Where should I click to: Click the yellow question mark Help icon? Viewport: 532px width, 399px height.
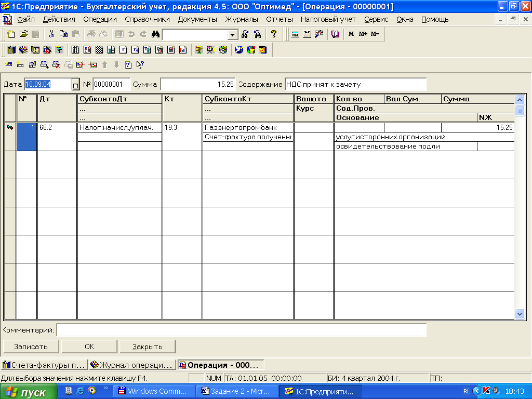click(x=274, y=34)
